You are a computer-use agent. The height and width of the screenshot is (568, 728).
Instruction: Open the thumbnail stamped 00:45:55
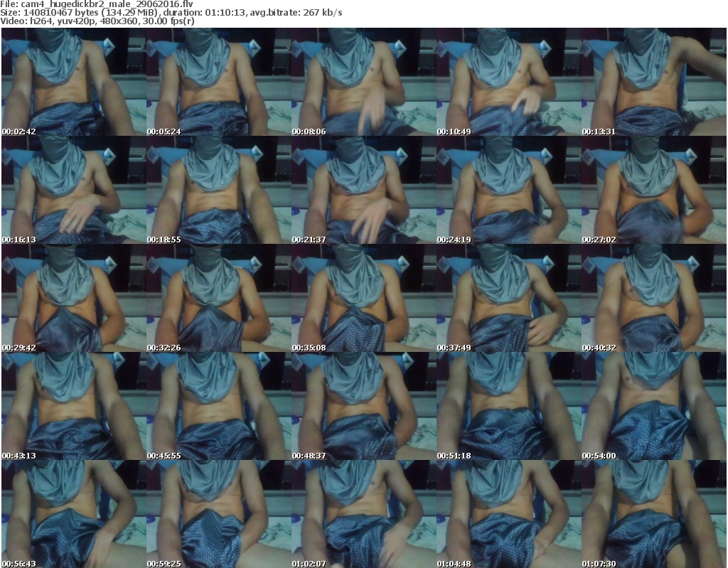pyautogui.click(x=219, y=406)
